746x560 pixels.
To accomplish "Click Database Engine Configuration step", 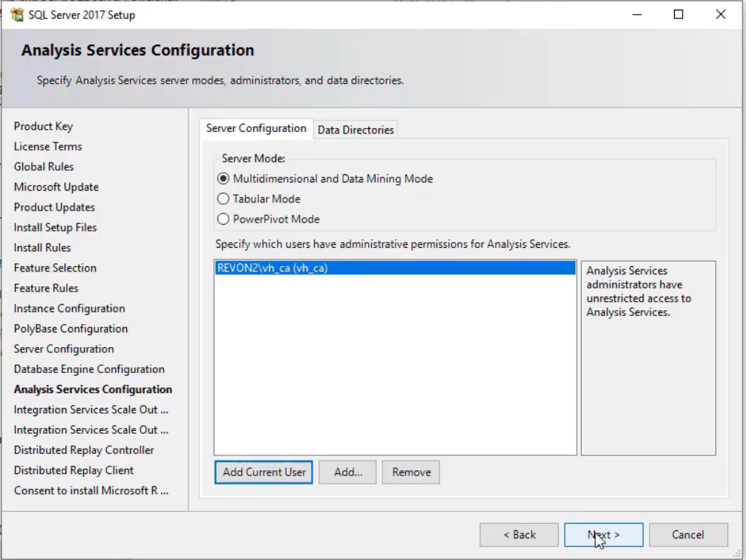I will coord(89,369).
